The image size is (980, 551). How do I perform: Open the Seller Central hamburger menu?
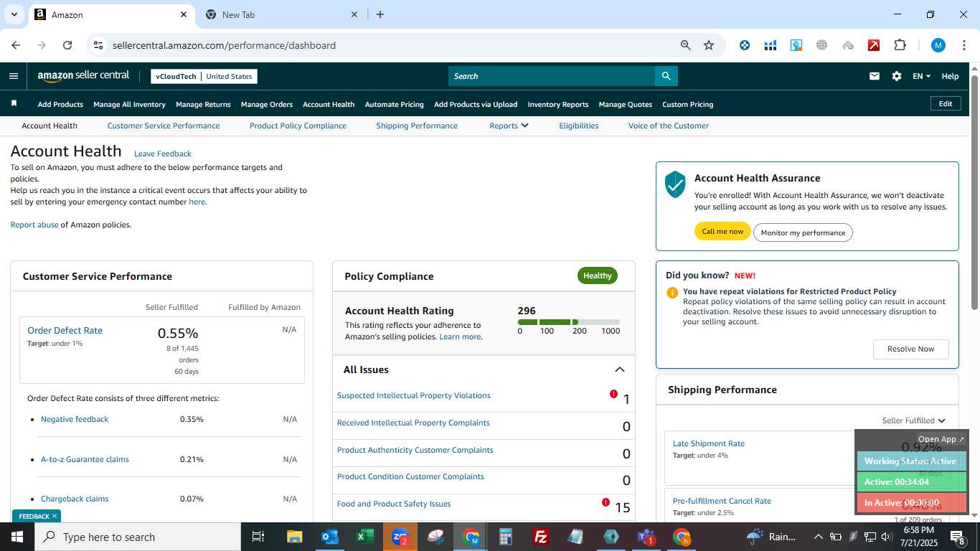pos(14,76)
